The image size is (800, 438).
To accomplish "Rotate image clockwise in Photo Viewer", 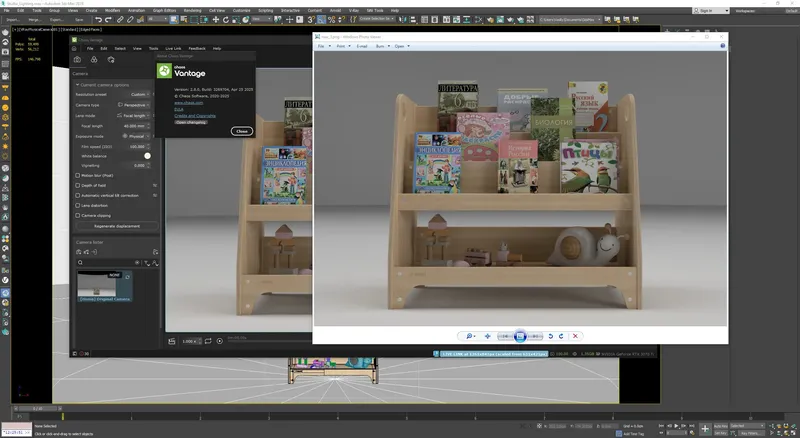I will click(562, 336).
